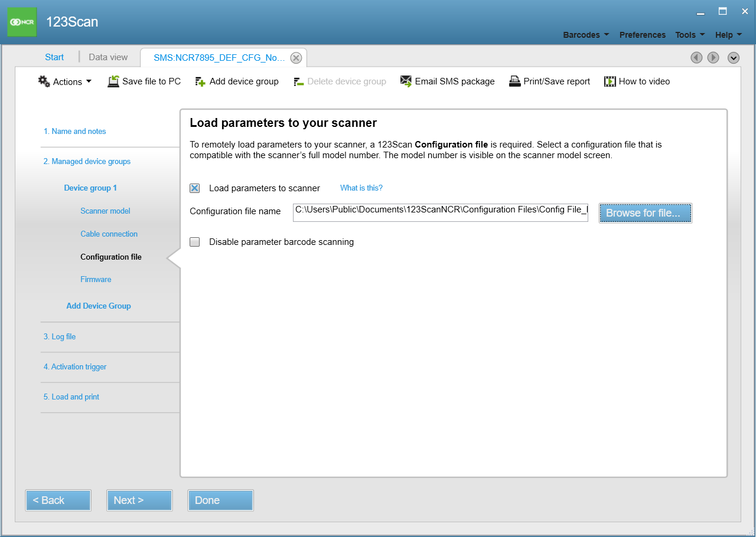Click the Next button

[139, 500]
